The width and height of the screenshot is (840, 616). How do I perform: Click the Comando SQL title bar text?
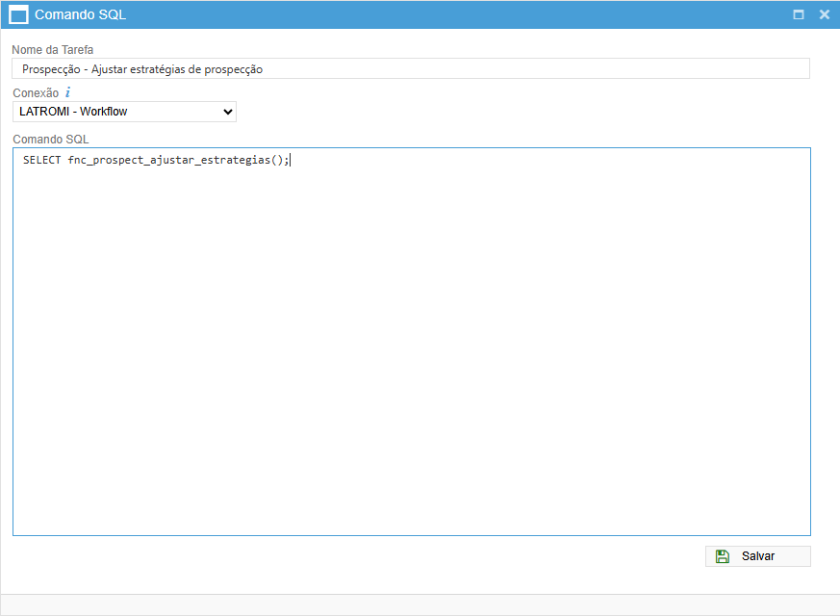tap(80, 14)
